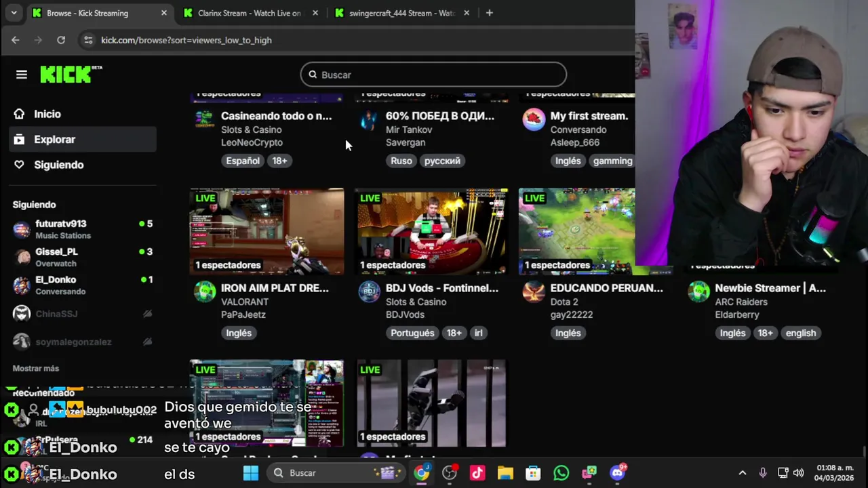Open followed channel Gissel_PL

83,257
